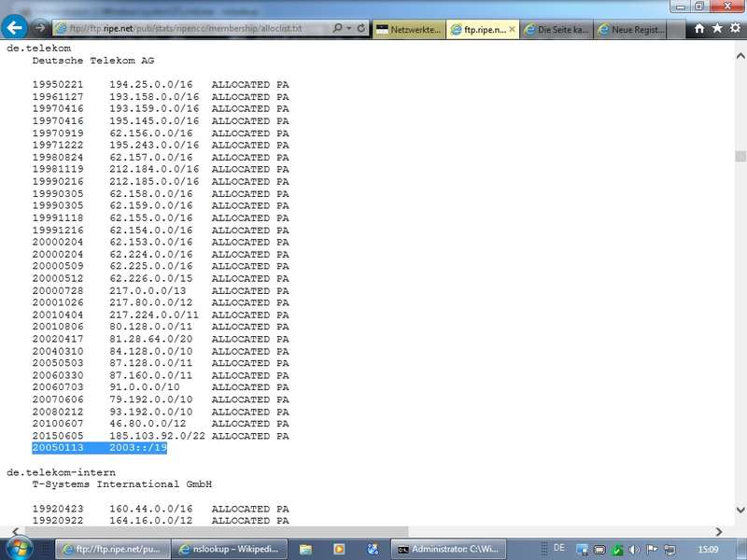Click the monitor device tray icon

coord(669,550)
